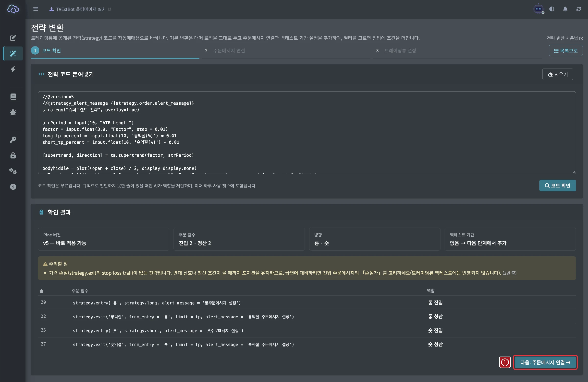
Task: Click inside the strategy code textarea
Action: coord(306,133)
